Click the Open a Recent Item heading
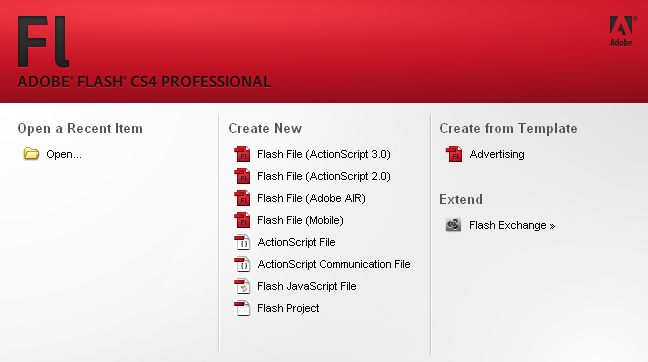Viewport: 648px width, 362px height. coord(80,129)
